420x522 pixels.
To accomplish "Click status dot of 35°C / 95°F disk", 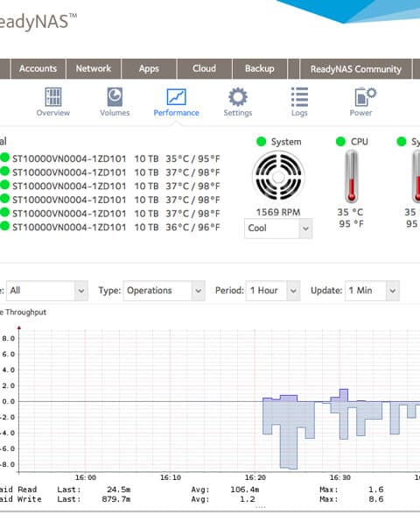I will coord(4,158).
